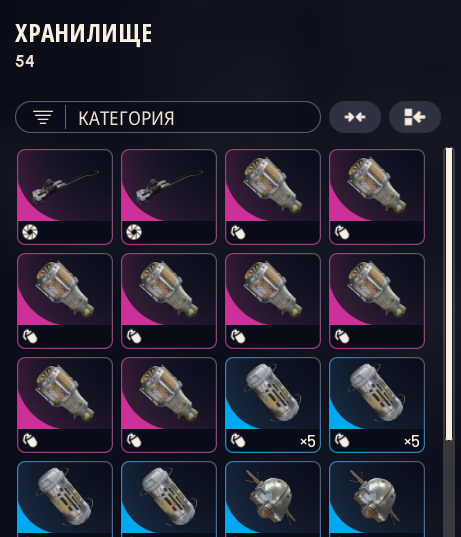461x537 pixels.
Task: Select the first blue cylinder stack marked ×5
Action: [x=273, y=405]
